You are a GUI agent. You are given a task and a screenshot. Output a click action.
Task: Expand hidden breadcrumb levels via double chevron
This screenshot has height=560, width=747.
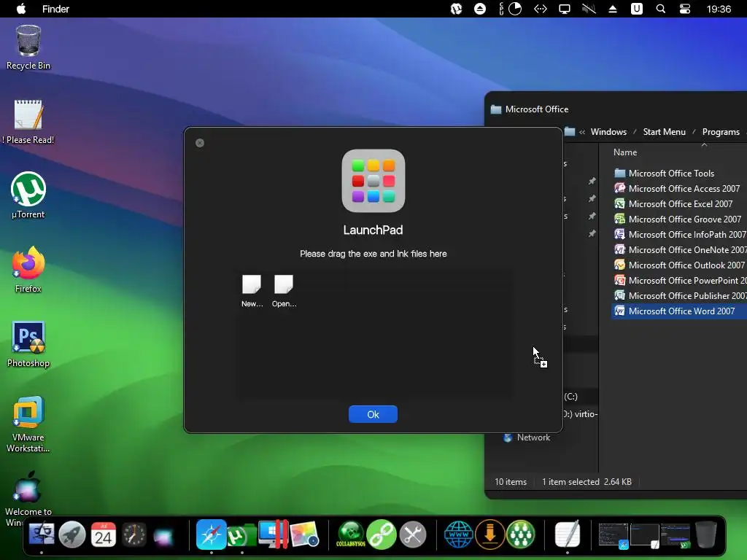582,133
